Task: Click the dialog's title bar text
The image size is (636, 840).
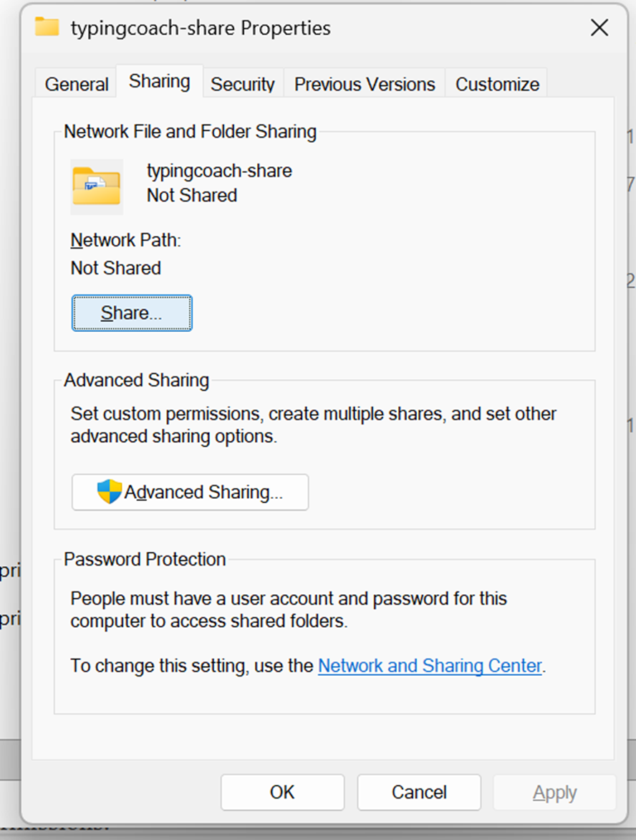Action: pyautogui.click(x=201, y=28)
